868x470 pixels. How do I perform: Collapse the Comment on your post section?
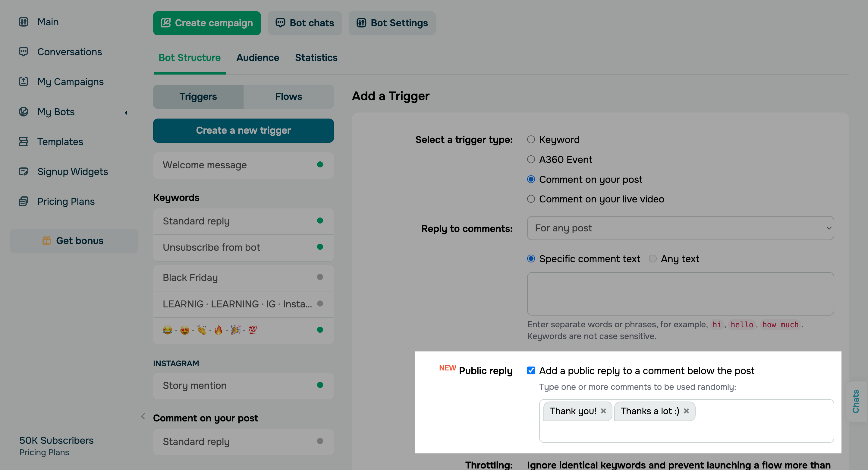click(x=143, y=416)
